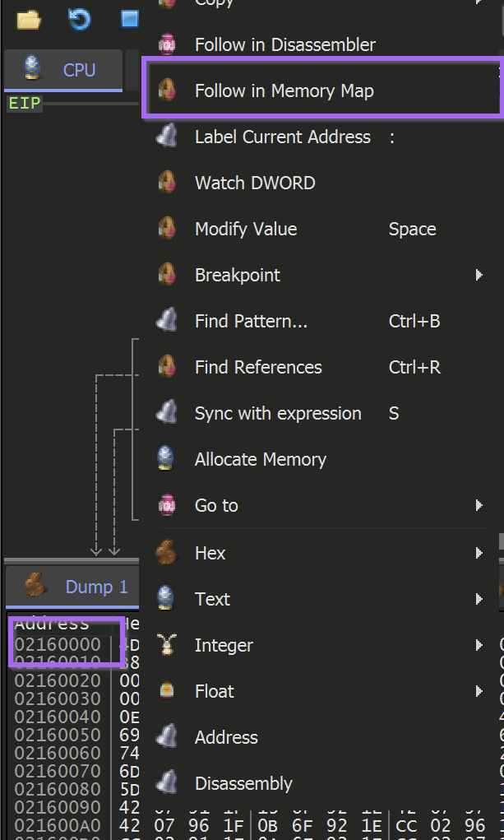Expand the Hex submenu arrow
Viewport: 504px width, 840px height.
click(479, 553)
